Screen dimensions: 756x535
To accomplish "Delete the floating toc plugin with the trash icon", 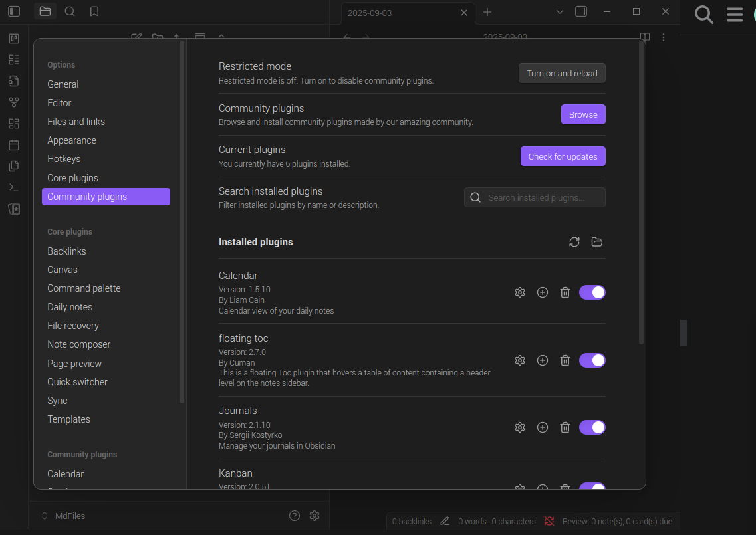I will (x=565, y=360).
